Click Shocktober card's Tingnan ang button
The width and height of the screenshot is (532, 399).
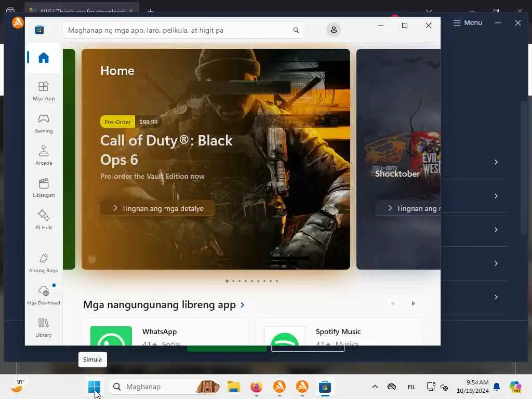click(408, 208)
